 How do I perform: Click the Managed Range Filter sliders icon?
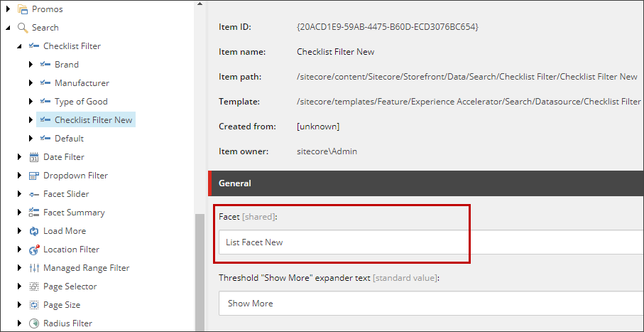[34, 268]
